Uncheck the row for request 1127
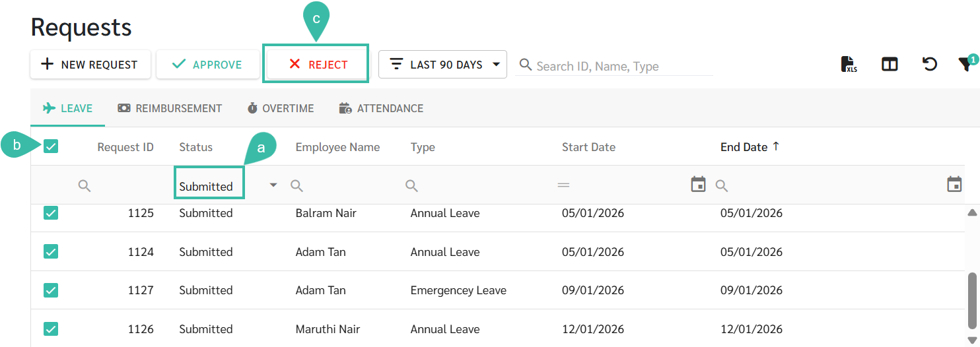Viewport: 980px width, 347px height. [51, 290]
